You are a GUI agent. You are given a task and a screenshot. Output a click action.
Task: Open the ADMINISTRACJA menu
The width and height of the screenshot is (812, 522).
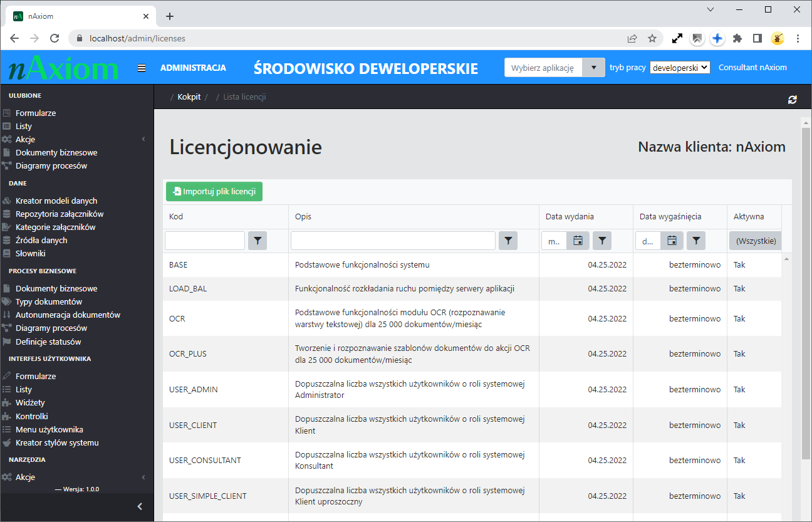(x=193, y=67)
